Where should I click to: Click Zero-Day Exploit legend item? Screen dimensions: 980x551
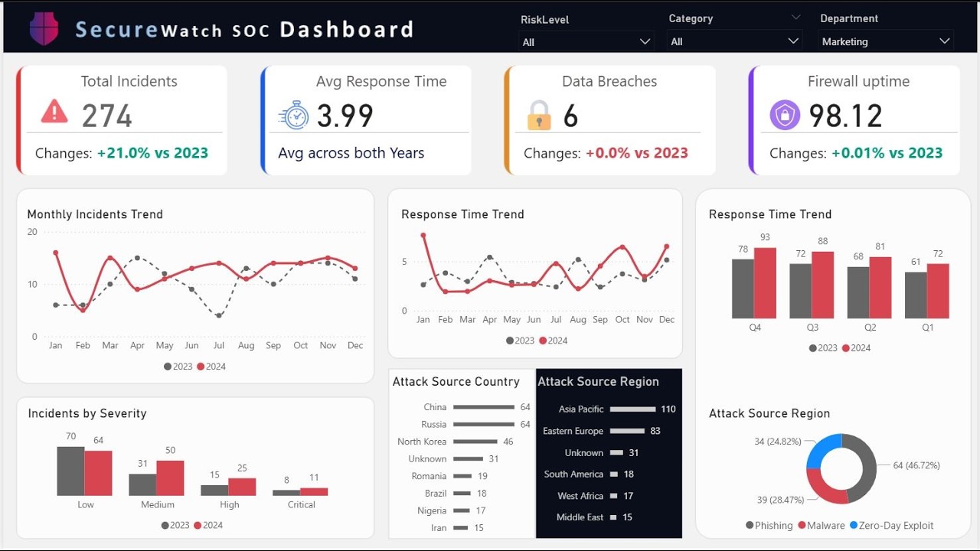point(891,526)
